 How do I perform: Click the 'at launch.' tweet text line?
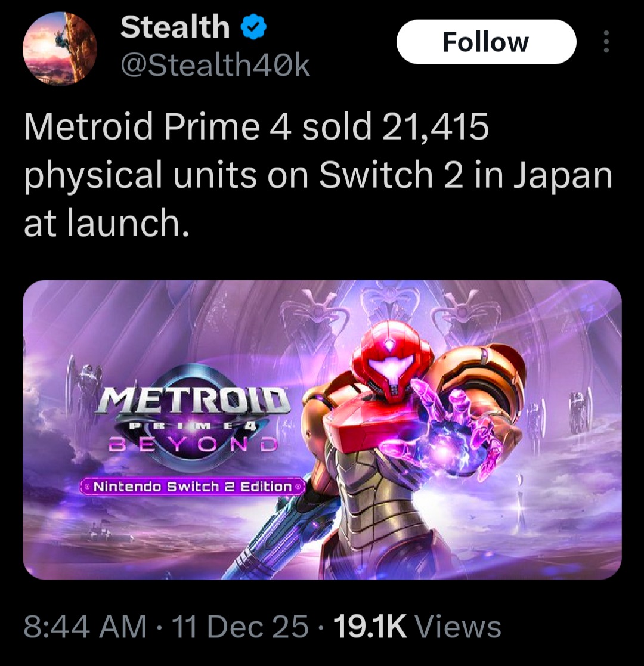pos(107,224)
